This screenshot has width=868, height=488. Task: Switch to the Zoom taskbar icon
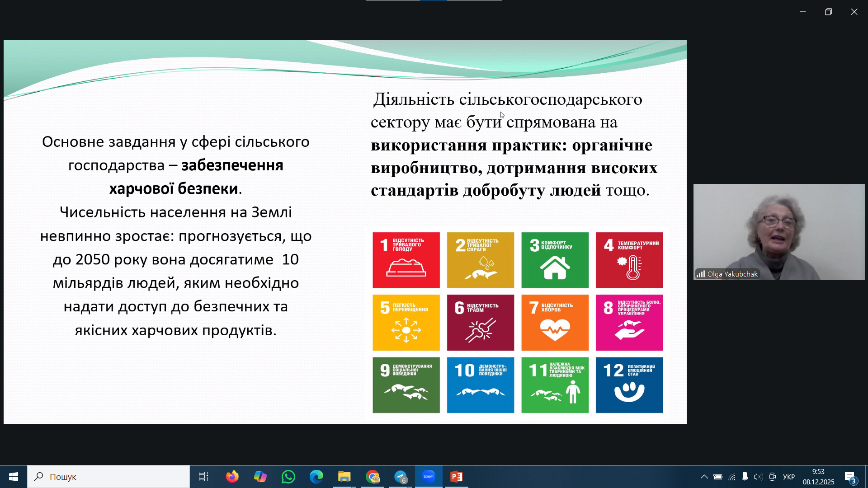click(429, 477)
